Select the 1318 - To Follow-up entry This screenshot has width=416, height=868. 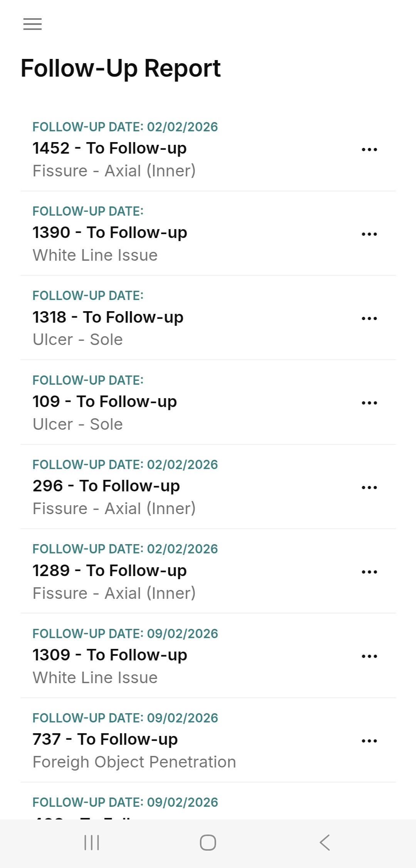click(108, 317)
